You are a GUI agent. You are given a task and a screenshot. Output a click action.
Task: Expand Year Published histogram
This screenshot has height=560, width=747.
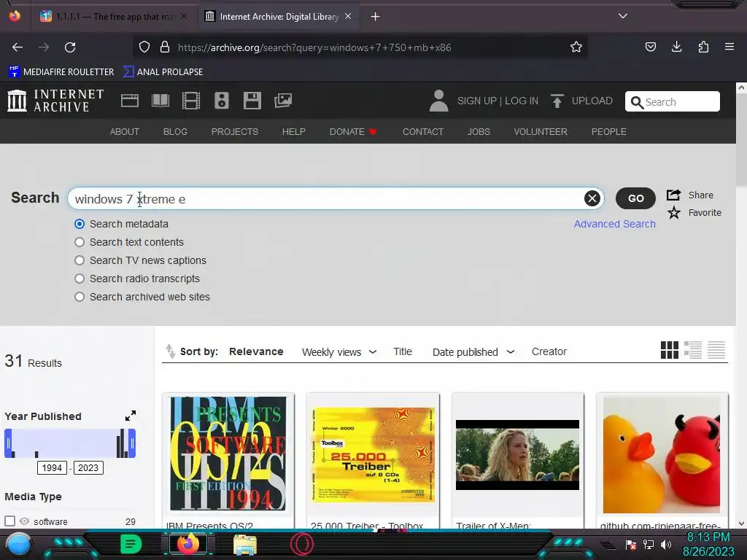(131, 416)
